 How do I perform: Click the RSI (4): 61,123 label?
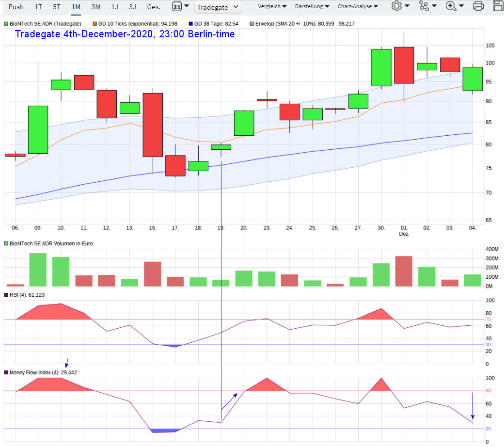click(x=27, y=295)
